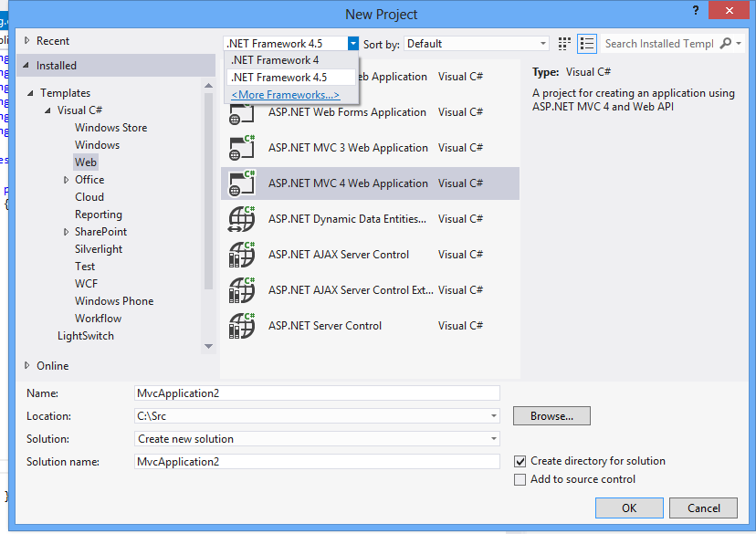Click the Browse button for project location
This screenshot has width=756, height=534.
[x=551, y=415]
